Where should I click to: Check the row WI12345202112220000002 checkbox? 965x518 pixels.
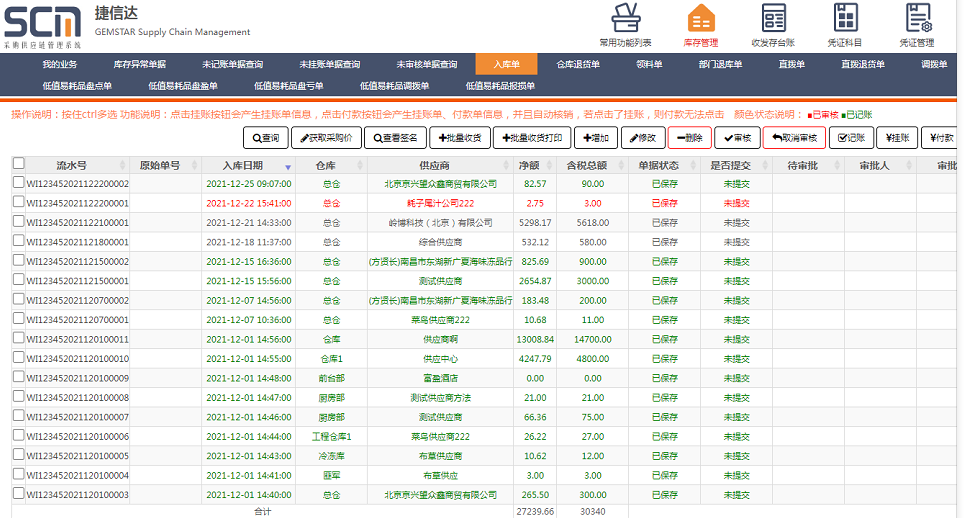tap(19, 183)
